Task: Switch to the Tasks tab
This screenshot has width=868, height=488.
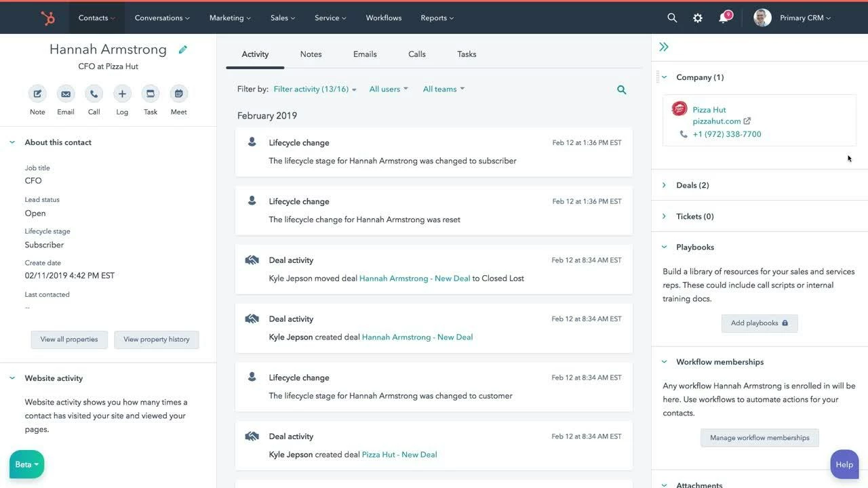Action: [467, 54]
